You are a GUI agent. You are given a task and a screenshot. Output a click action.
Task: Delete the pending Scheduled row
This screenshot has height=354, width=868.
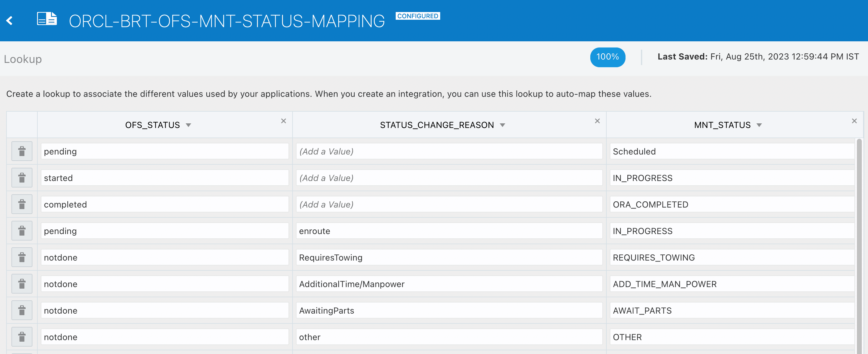pos(22,151)
